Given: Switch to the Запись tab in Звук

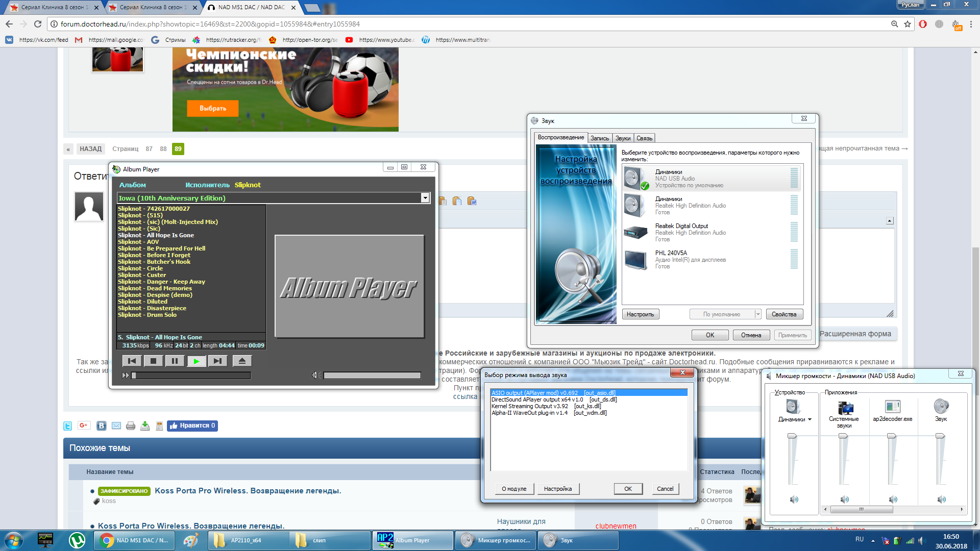Looking at the screenshot, I should coord(600,138).
